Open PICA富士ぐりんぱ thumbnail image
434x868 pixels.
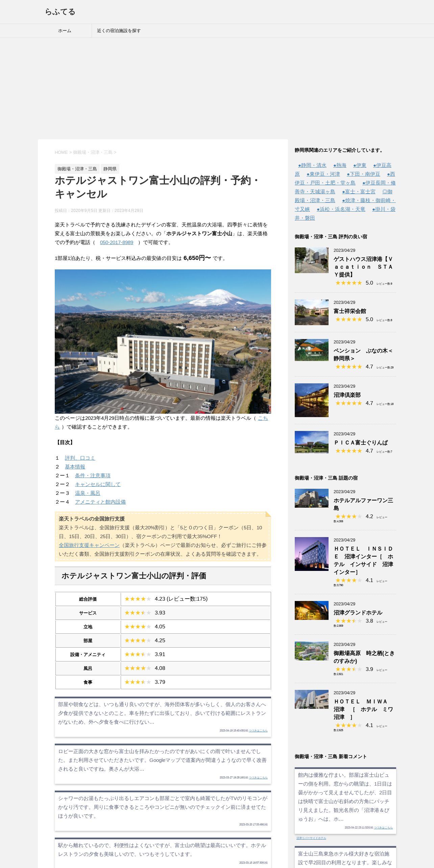pos(312,442)
